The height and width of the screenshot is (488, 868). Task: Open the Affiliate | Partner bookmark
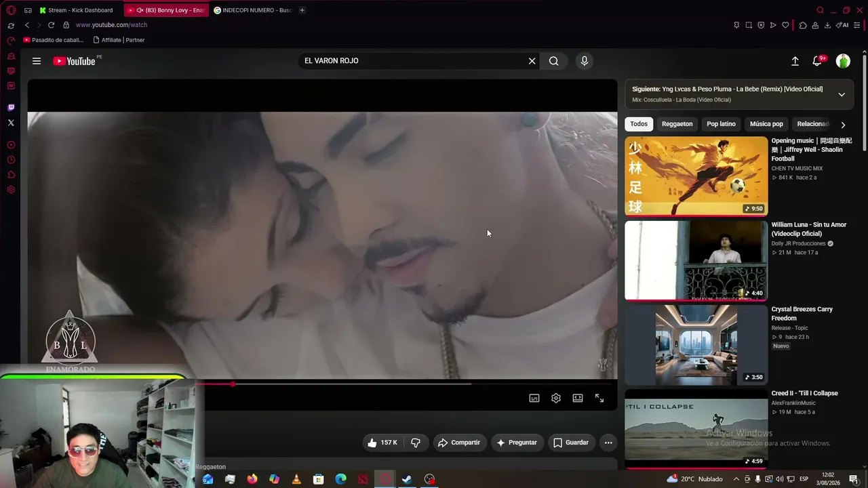point(119,40)
